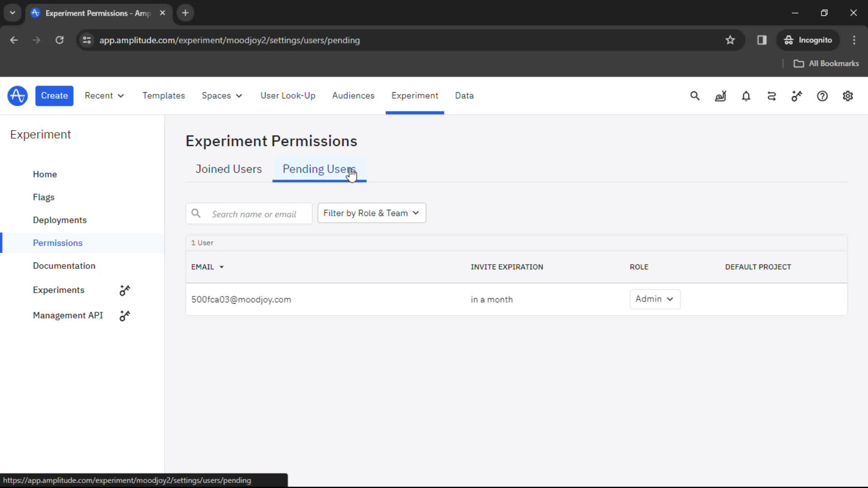Open help question mark icon

[x=822, y=96]
